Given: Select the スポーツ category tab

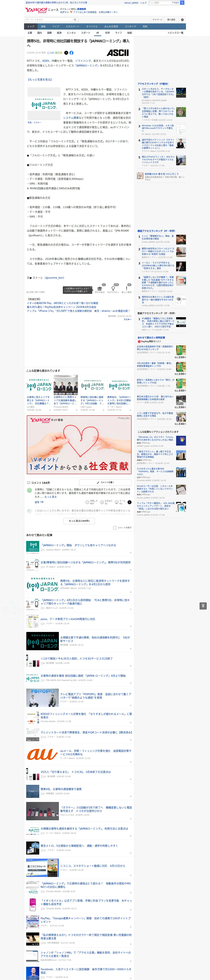Looking at the screenshot, I should (86, 33).
